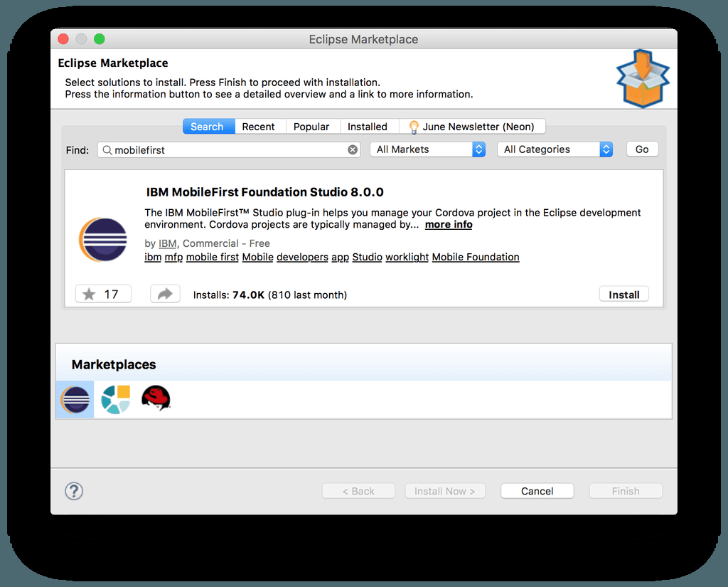The width and height of the screenshot is (728, 587).
Task: Click the Find search input field
Action: click(x=228, y=149)
